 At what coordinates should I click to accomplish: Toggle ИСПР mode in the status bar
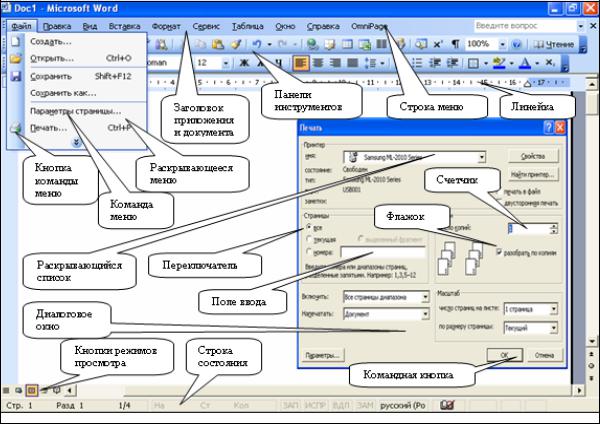click(315, 405)
